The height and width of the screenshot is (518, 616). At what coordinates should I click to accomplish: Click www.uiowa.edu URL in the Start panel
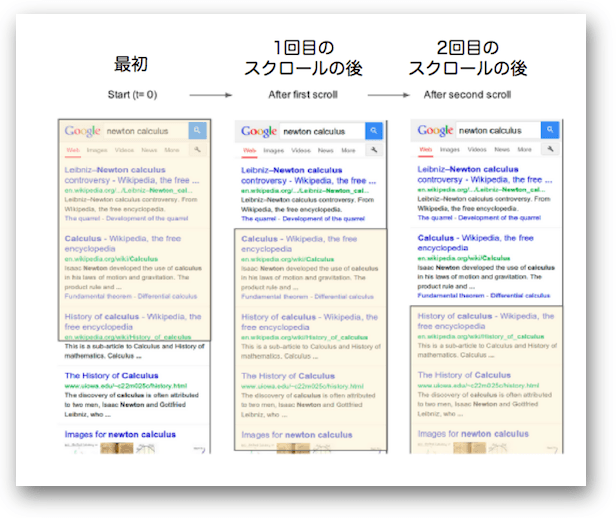coord(126,386)
